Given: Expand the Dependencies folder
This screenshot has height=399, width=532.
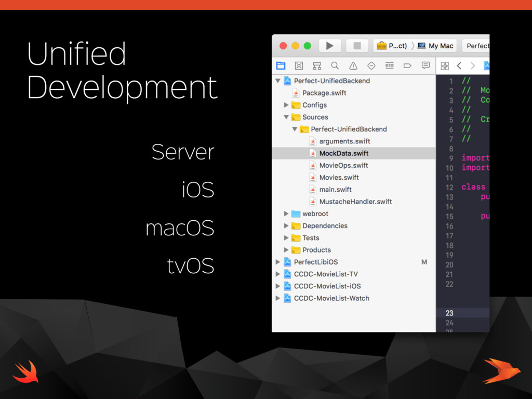Looking at the screenshot, I should point(286,225).
